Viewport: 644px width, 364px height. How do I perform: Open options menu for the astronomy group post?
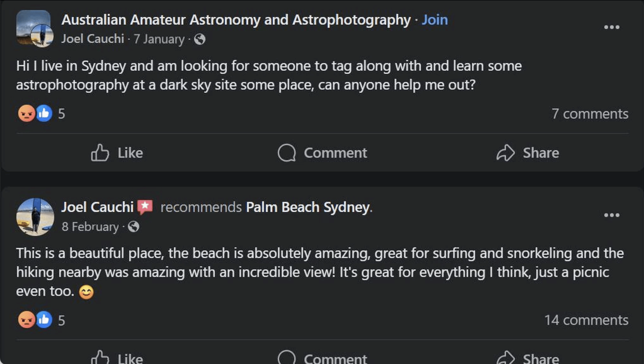point(611,27)
